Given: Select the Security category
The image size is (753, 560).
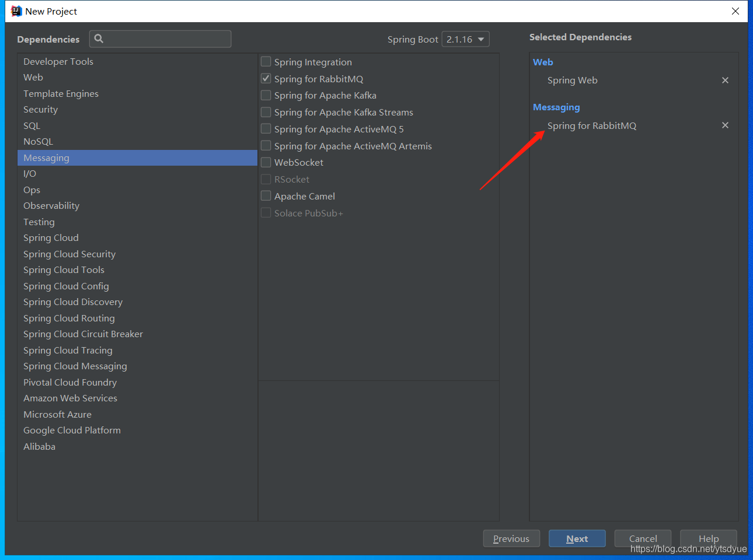Looking at the screenshot, I should click(x=137, y=110).
